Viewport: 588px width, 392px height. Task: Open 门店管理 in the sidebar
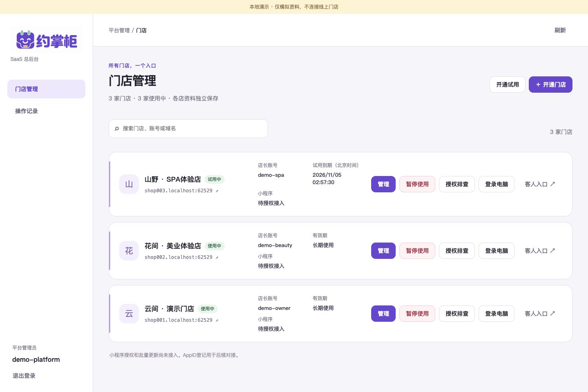point(46,89)
